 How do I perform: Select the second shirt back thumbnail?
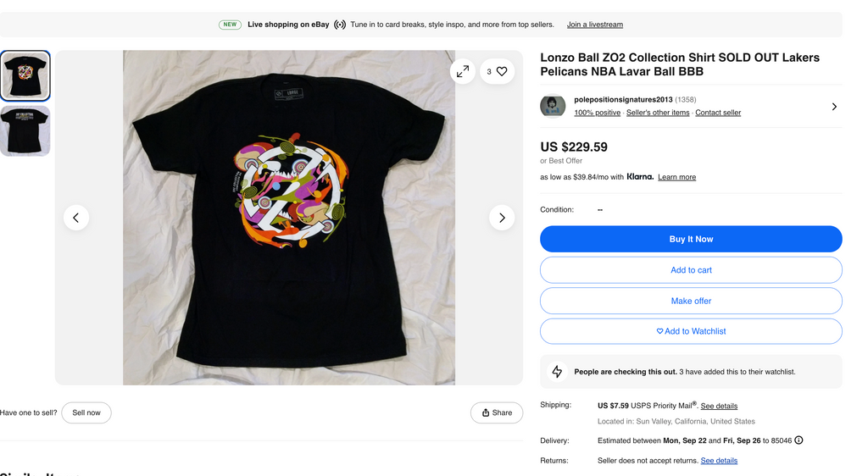[25, 131]
